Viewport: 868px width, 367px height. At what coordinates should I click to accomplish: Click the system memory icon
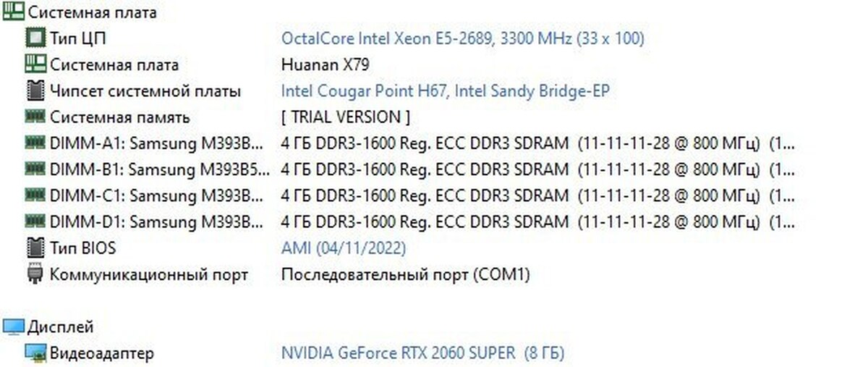[x=35, y=117]
